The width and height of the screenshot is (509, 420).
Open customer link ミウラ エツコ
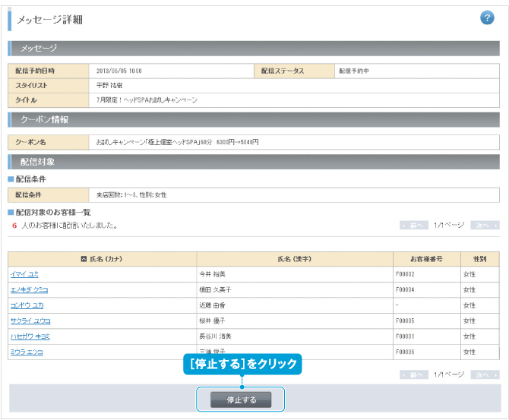[x=27, y=352]
